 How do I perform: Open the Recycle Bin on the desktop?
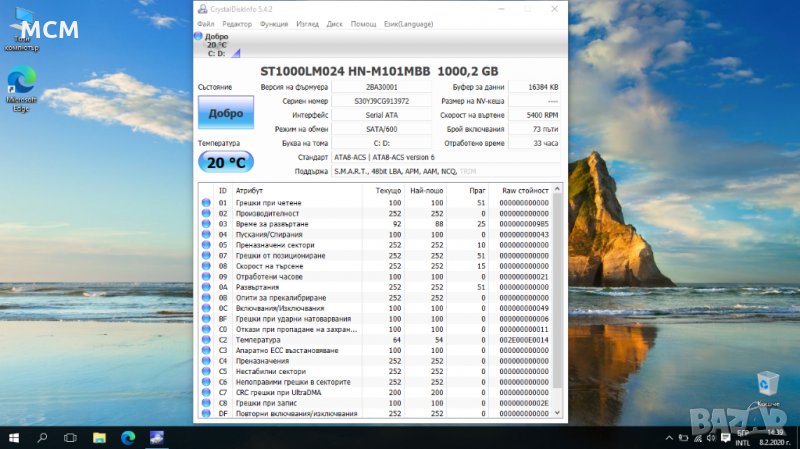click(x=768, y=383)
